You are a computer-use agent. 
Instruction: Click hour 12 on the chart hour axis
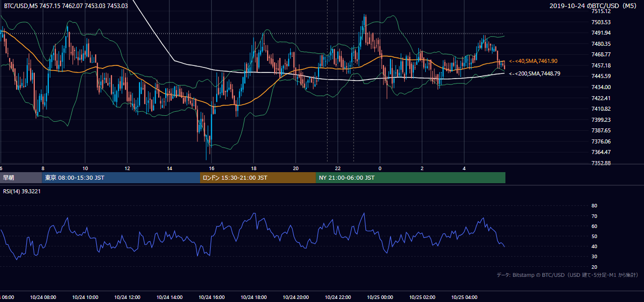(127, 168)
